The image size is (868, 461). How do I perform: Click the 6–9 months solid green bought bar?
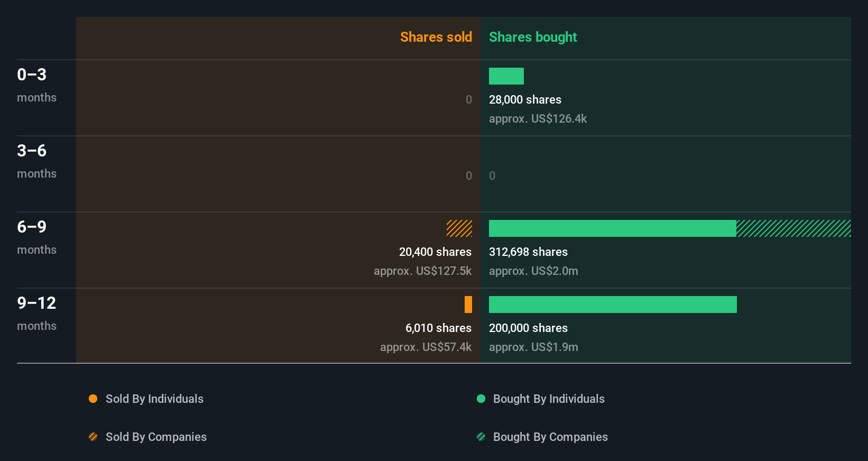click(613, 228)
